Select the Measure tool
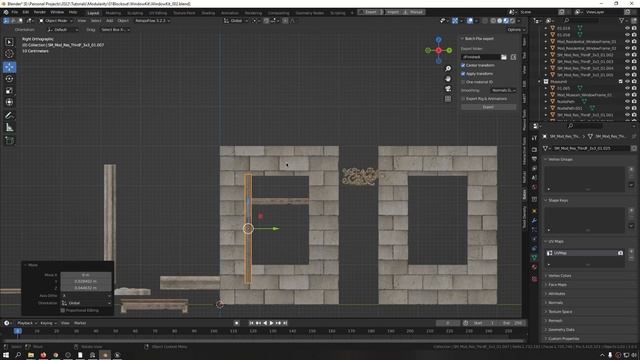This screenshot has height=360, width=640. [x=9, y=127]
